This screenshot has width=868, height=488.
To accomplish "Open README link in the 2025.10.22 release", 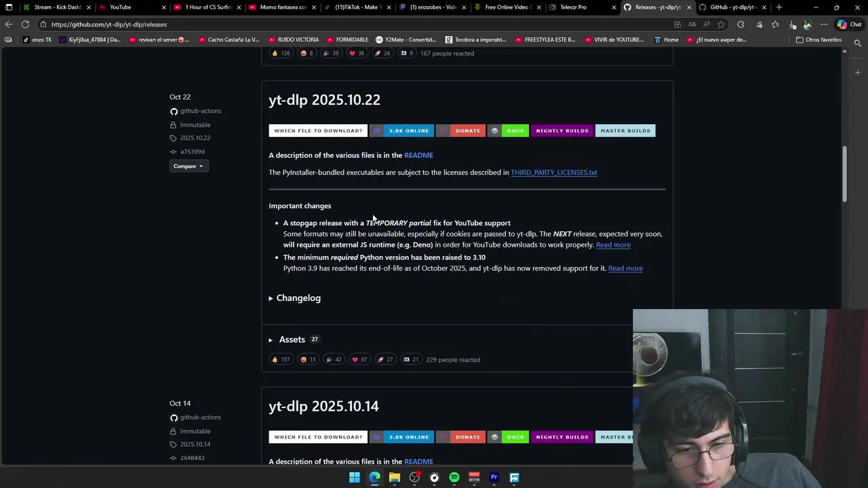I will (418, 155).
